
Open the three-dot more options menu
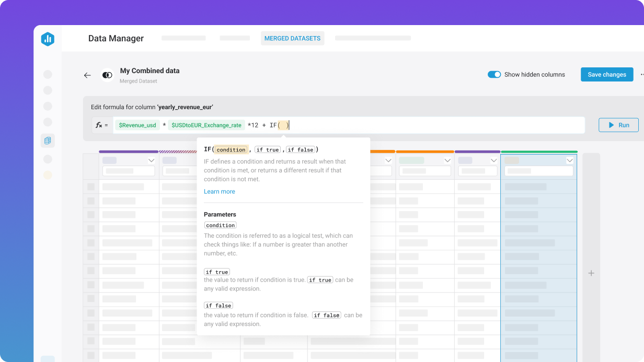[x=641, y=75]
